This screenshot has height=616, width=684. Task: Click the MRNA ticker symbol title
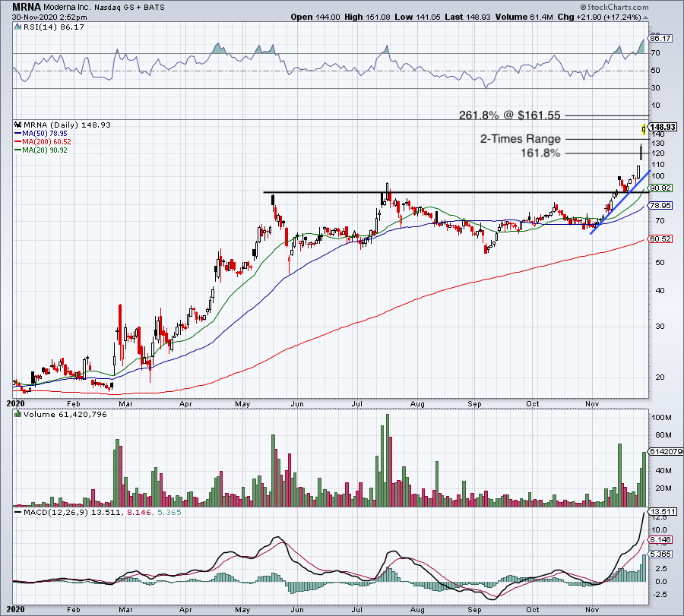[27, 7]
